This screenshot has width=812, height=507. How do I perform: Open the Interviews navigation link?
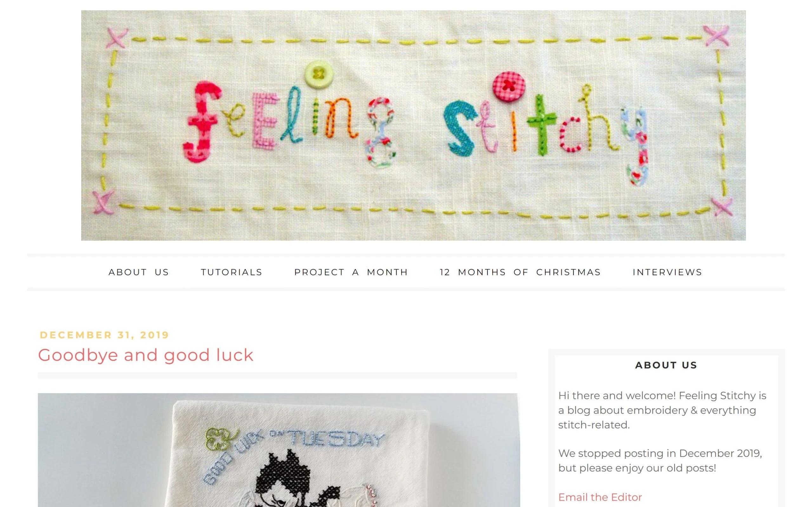click(667, 272)
